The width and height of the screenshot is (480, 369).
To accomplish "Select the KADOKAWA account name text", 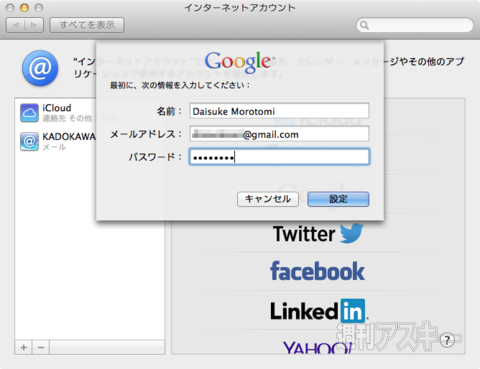I will pos(69,137).
